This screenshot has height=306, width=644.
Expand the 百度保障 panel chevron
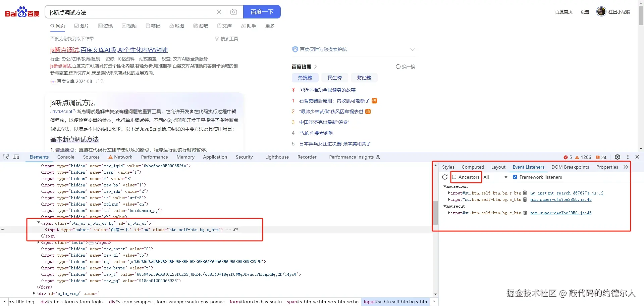click(412, 49)
